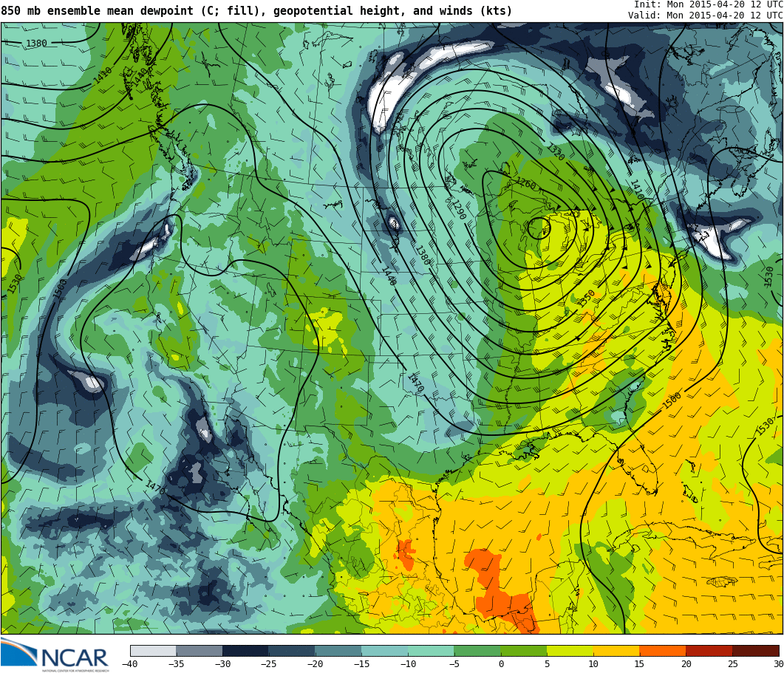Click the 1290 contour label
Viewport: 784px width, 673px height.
tap(458, 211)
